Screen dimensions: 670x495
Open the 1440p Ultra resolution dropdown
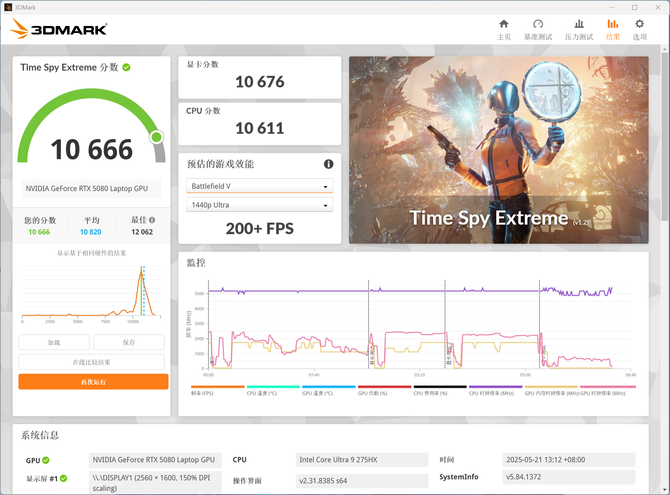pyautogui.click(x=259, y=205)
